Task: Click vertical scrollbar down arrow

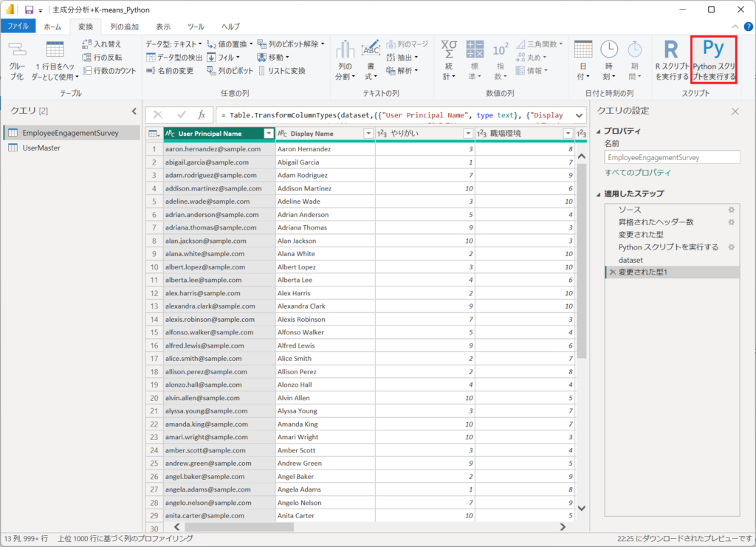Action: tap(582, 508)
